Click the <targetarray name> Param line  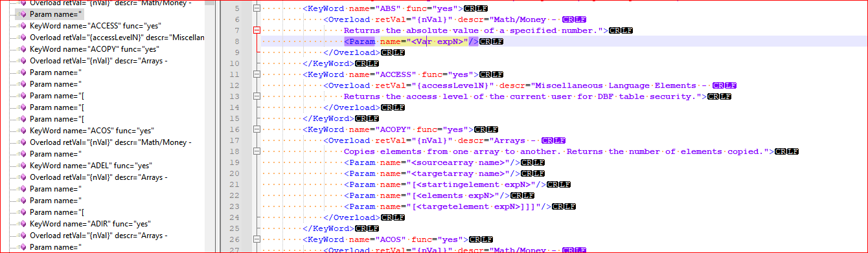[431, 173]
